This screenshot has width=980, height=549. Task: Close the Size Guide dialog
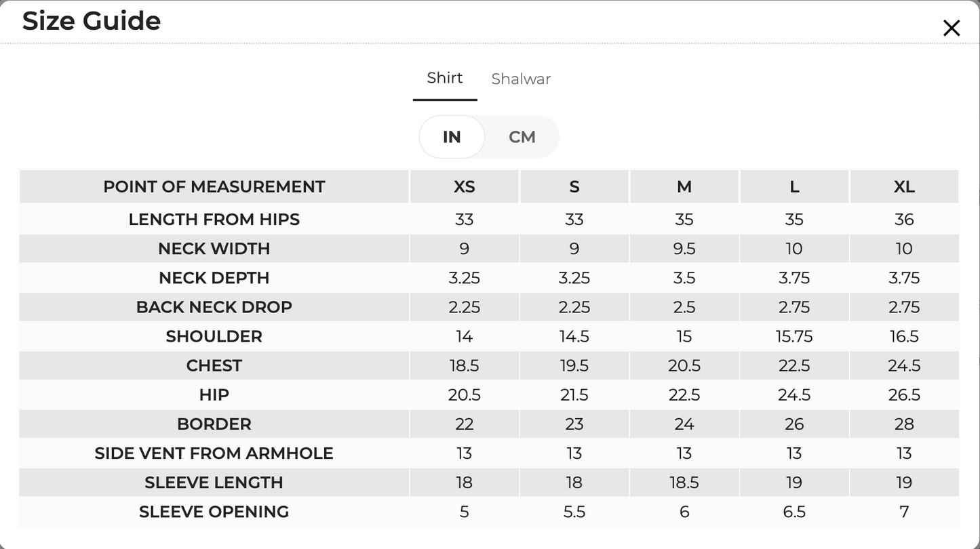pyautogui.click(x=952, y=28)
